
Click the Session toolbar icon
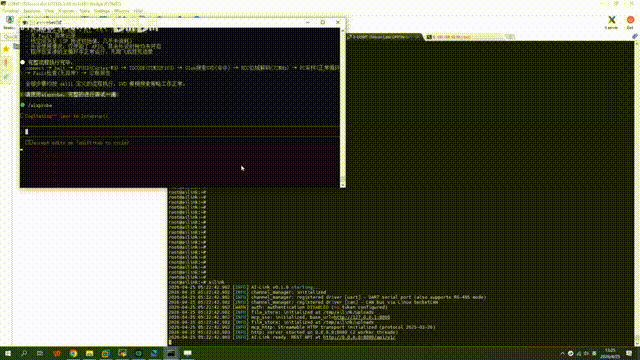tap(9, 22)
